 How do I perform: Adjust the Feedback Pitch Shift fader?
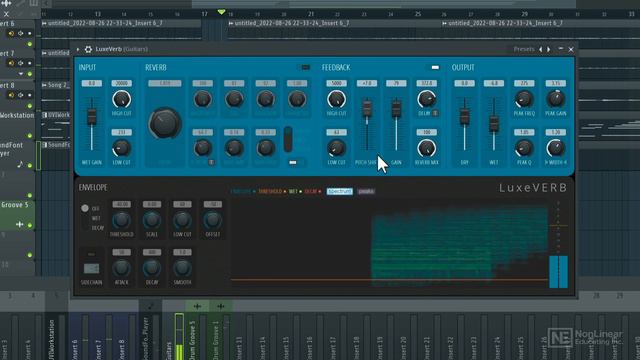click(x=367, y=108)
